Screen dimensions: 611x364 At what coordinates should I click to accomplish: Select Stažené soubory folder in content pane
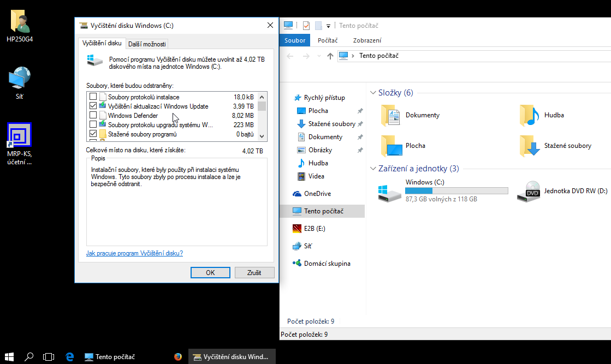pyautogui.click(x=555, y=146)
